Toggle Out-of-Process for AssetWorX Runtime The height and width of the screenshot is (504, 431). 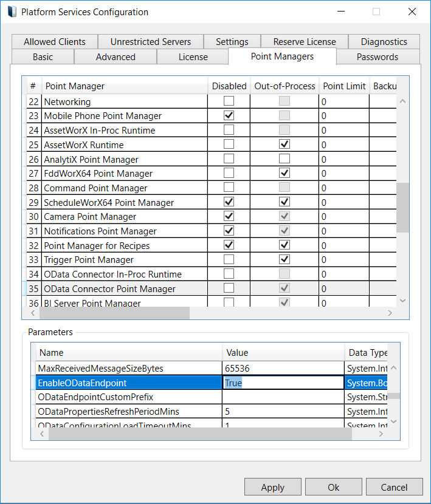[284, 145]
